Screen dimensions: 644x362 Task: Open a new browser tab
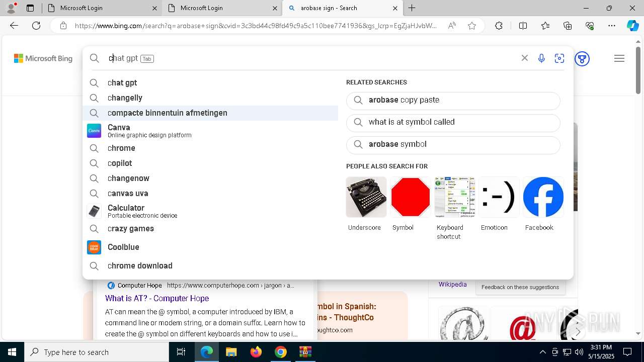pos(412,8)
